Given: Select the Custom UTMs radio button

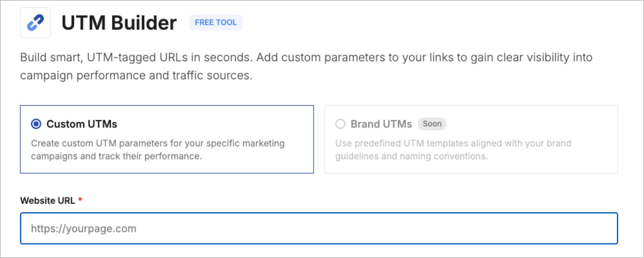Looking at the screenshot, I should [36, 124].
